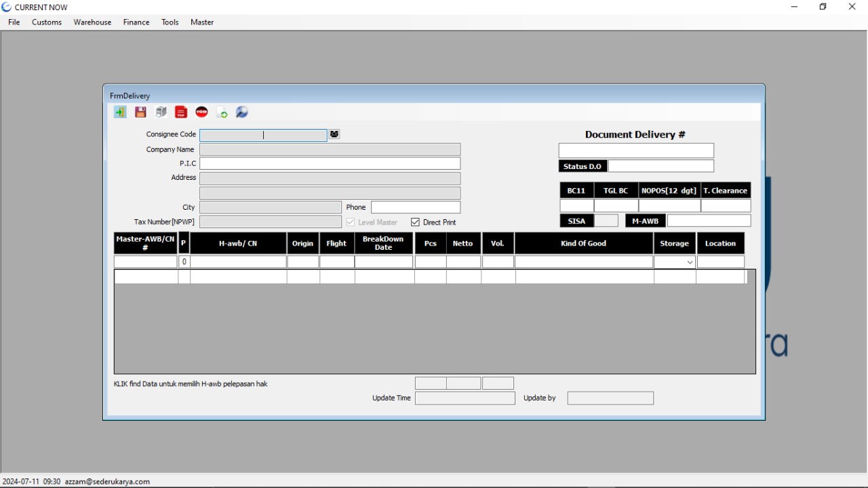Click the magnifier find data icon
This screenshot has width=868, height=488.
tap(242, 113)
